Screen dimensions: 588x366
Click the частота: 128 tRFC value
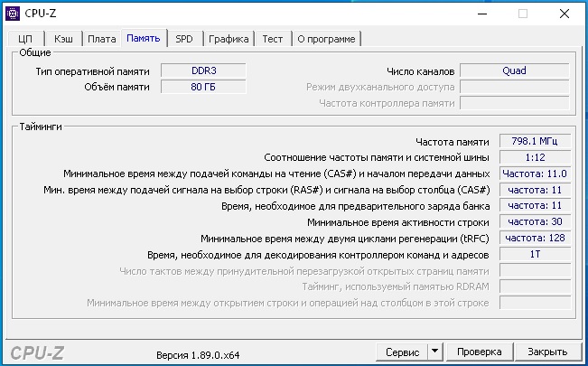point(535,238)
